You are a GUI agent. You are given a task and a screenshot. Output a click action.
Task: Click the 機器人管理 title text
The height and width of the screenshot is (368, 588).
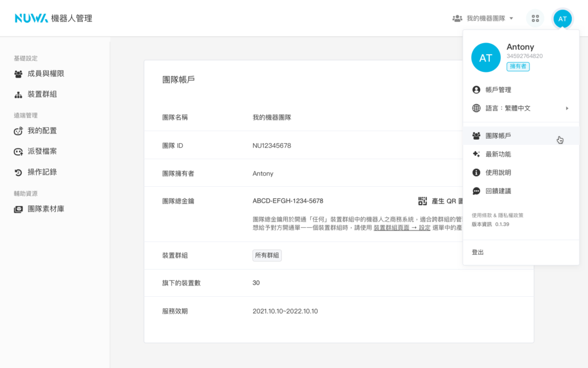coord(72,18)
